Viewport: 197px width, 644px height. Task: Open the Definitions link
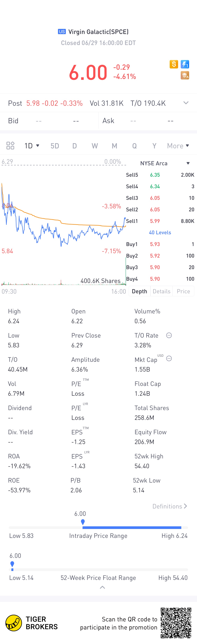170,506
